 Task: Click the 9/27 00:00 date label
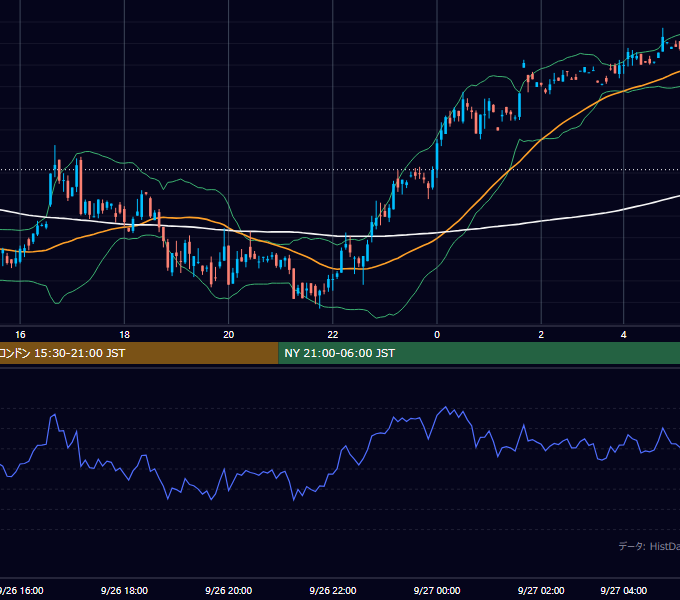437,590
